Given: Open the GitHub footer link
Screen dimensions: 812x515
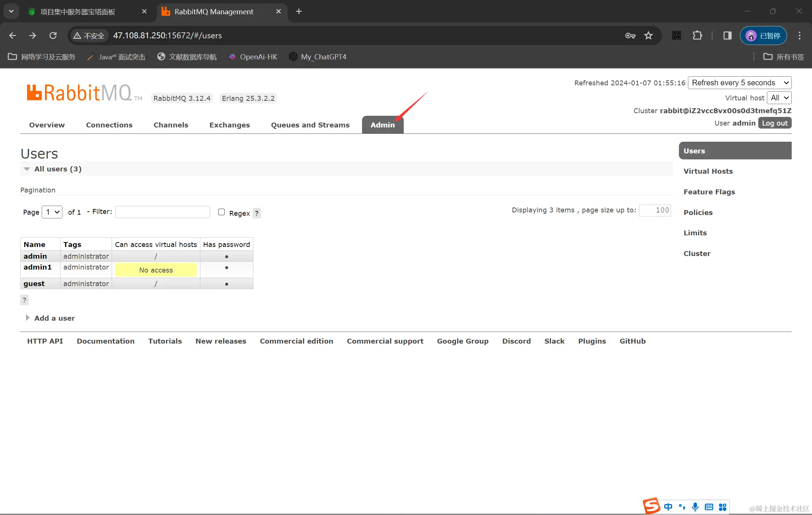Looking at the screenshot, I should coord(633,341).
